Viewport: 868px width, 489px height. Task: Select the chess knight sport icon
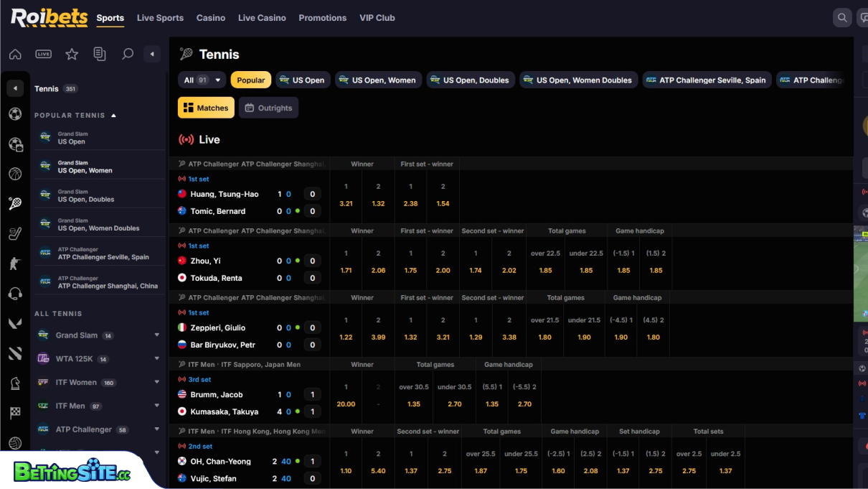tap(16, 382)
